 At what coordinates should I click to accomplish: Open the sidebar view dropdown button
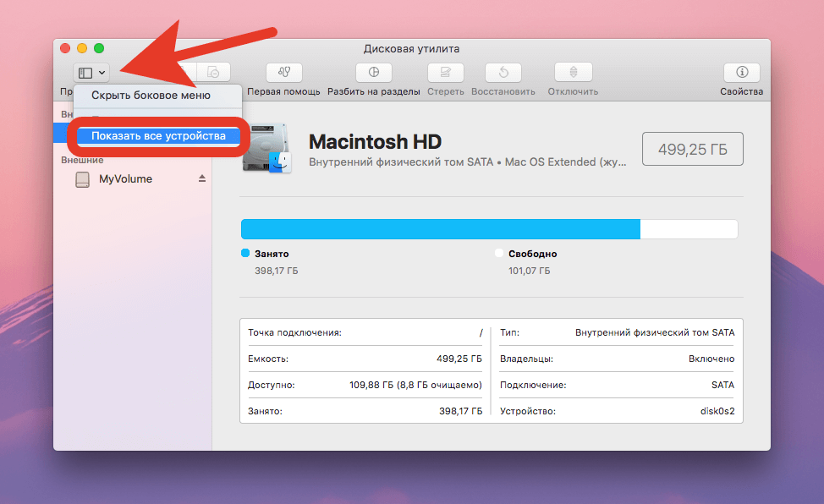tap(91, 74)
